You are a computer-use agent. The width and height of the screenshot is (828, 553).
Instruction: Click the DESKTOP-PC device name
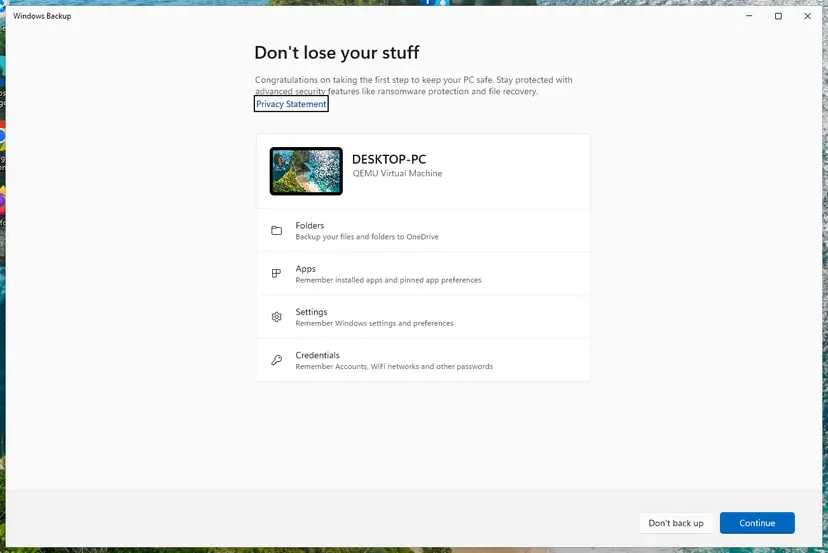pos(389,160)
